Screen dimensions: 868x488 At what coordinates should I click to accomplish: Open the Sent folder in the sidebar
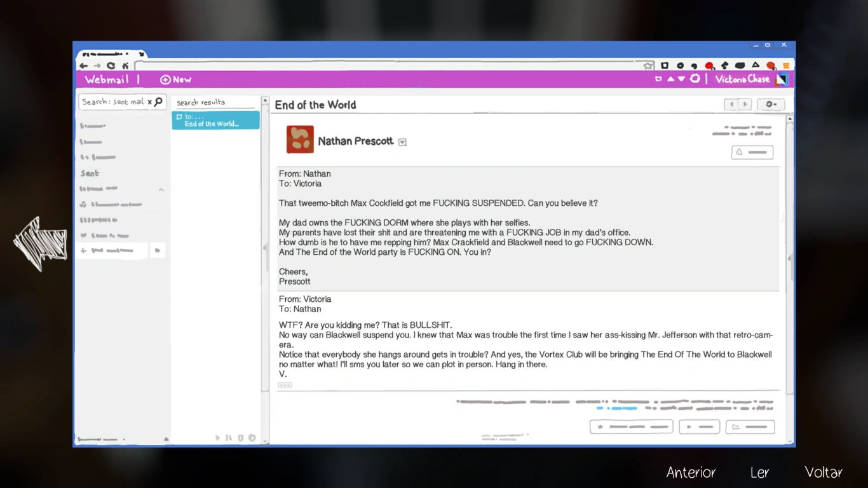point(90,173)
